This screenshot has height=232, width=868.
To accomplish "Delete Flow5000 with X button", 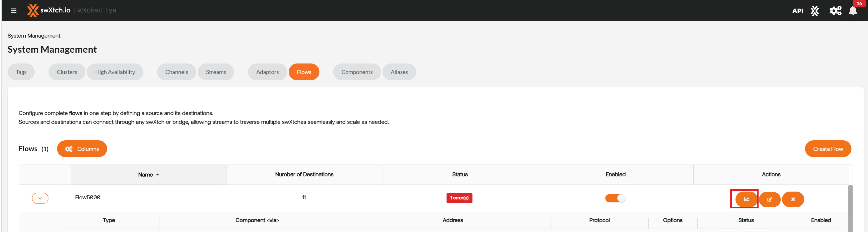I will pos(793,199).
